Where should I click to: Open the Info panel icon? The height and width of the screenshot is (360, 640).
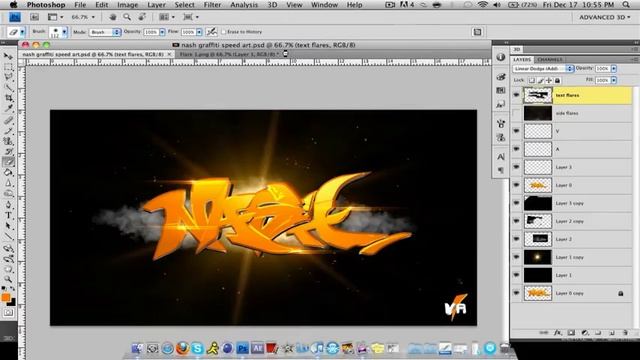coord(501,57)
